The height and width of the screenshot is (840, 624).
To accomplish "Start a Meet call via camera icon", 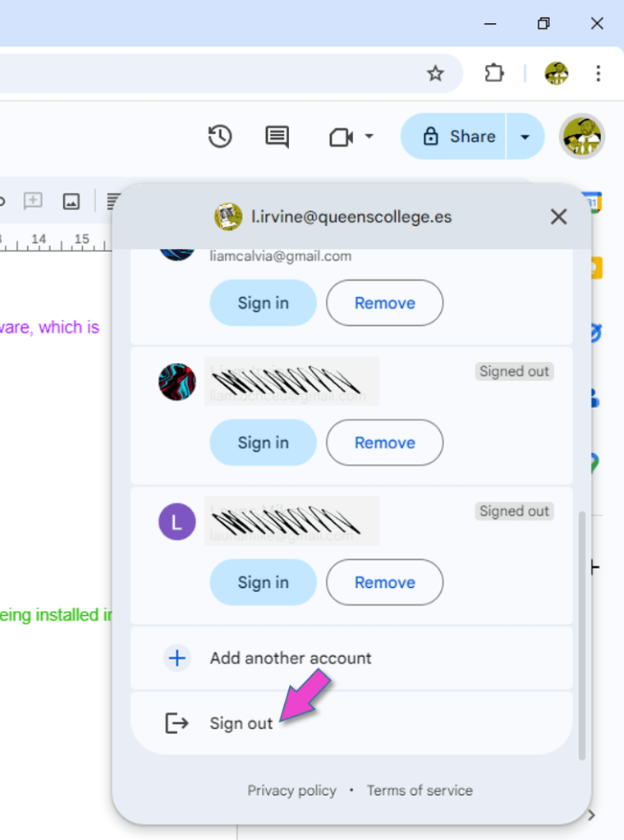I will [x=341, y=136].
